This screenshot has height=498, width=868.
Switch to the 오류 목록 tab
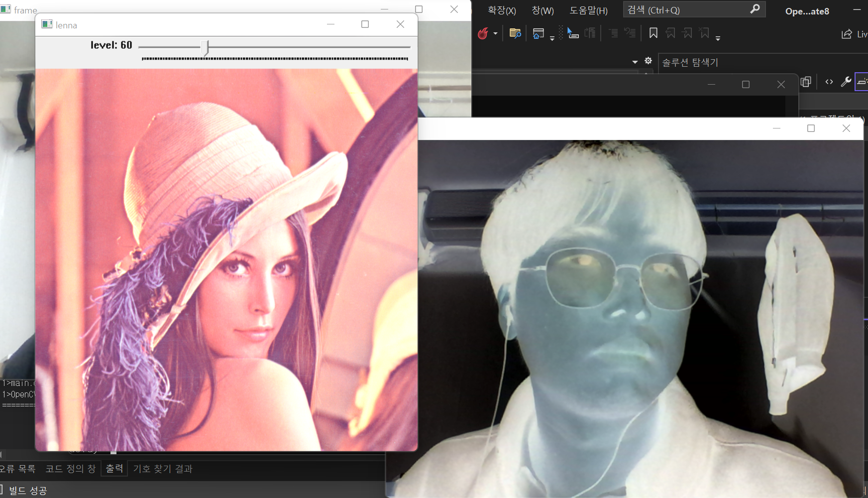[17, 469]
